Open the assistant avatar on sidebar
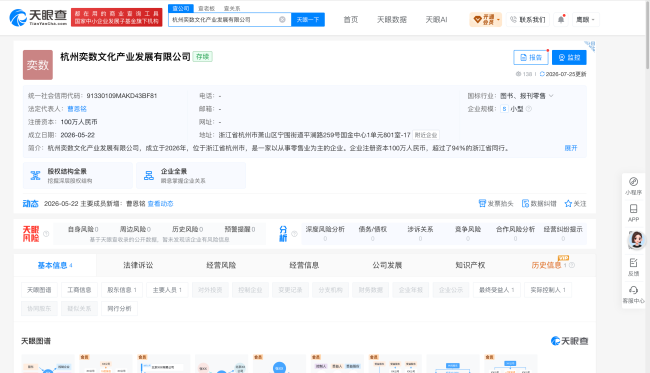This screenshot has height=373, width=650. point(636,240)
